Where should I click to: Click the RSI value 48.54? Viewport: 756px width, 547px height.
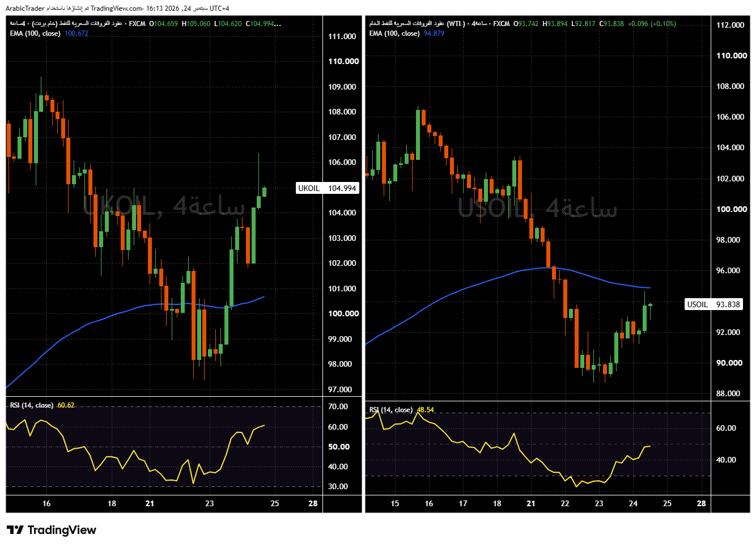point(426,410)
